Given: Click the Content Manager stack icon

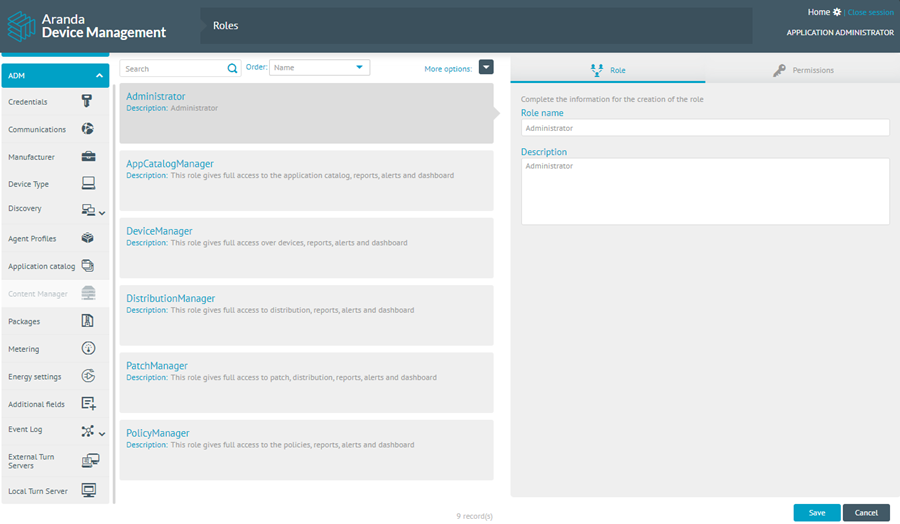Looking at the screenshot, I should click(x=88, y=293).
